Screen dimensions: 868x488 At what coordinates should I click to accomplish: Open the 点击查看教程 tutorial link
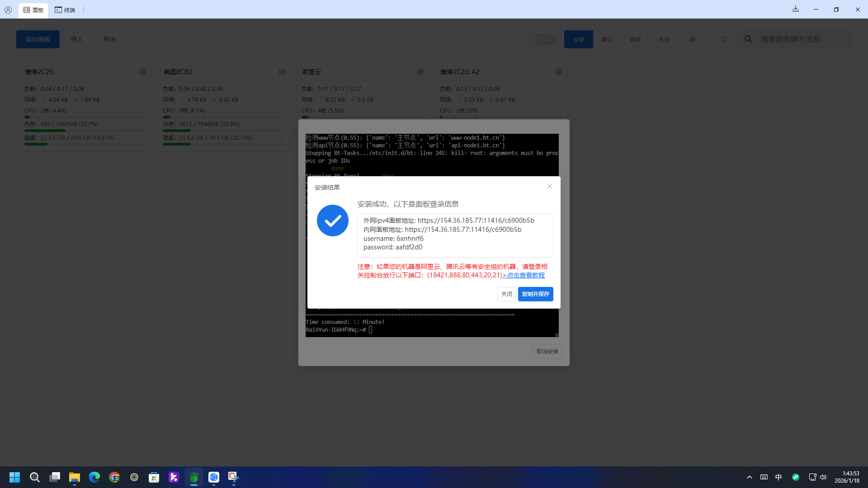(x=524, y=275)
